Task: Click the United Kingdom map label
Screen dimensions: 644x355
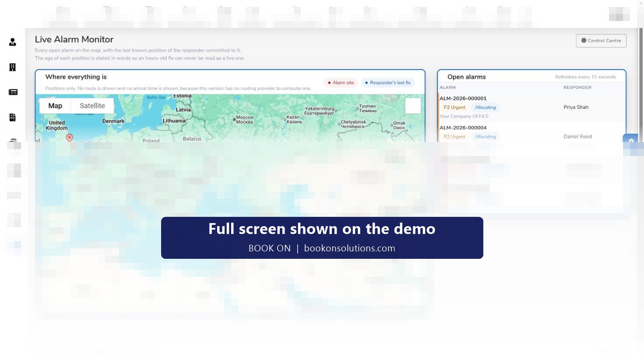Action: coord(57,125)
